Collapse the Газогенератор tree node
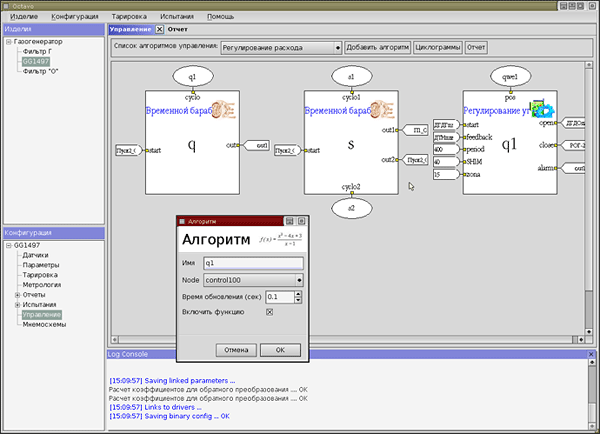This screenshot has width=600, height=434. click(x=8, y=42)
